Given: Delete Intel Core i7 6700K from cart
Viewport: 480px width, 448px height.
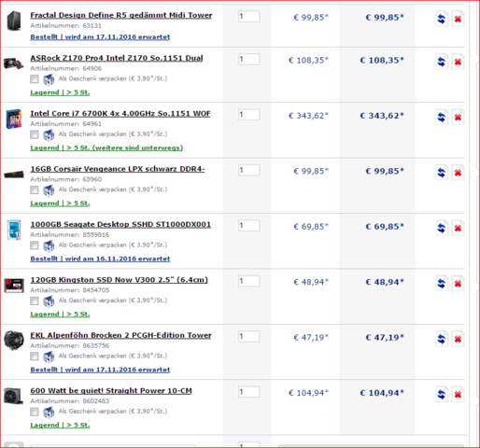Looking at the screenshot, I should pyautogui.click(x=458, y=118).
